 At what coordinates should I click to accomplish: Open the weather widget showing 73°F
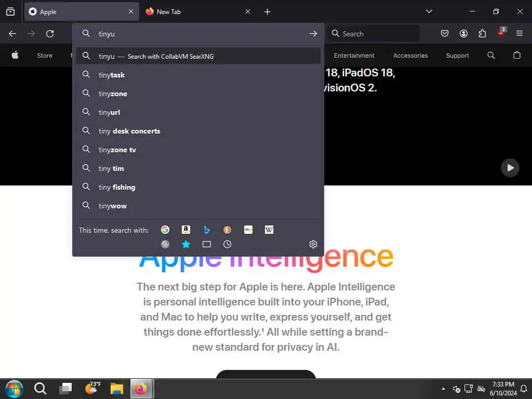[x=92, y=387]
